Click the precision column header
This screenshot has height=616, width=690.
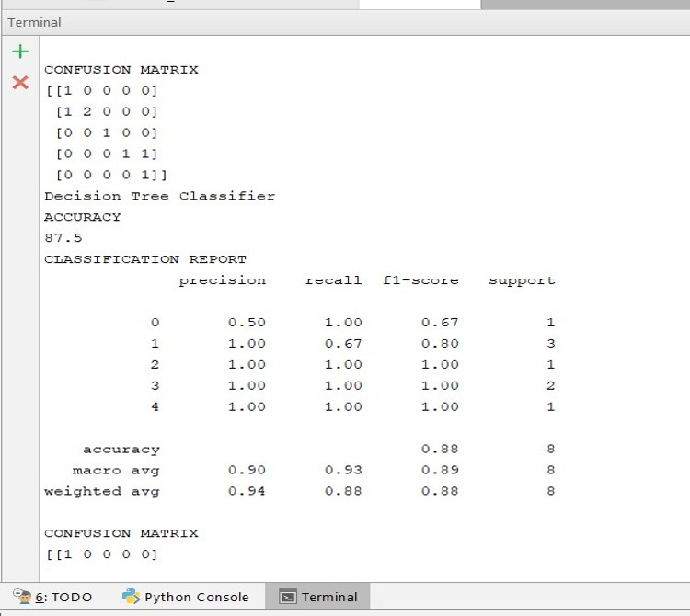pyautogui.click(x=222, y=280)
